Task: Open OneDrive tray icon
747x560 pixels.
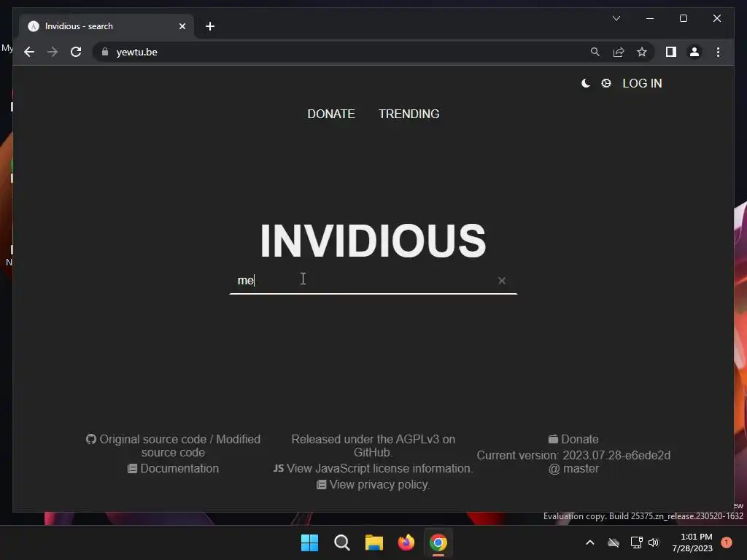Action: pyautogui.click(x=614, y=542)
